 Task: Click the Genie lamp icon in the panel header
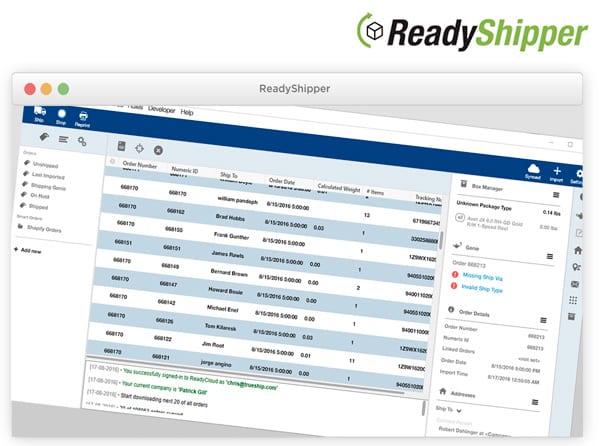(x=457, y=246)
